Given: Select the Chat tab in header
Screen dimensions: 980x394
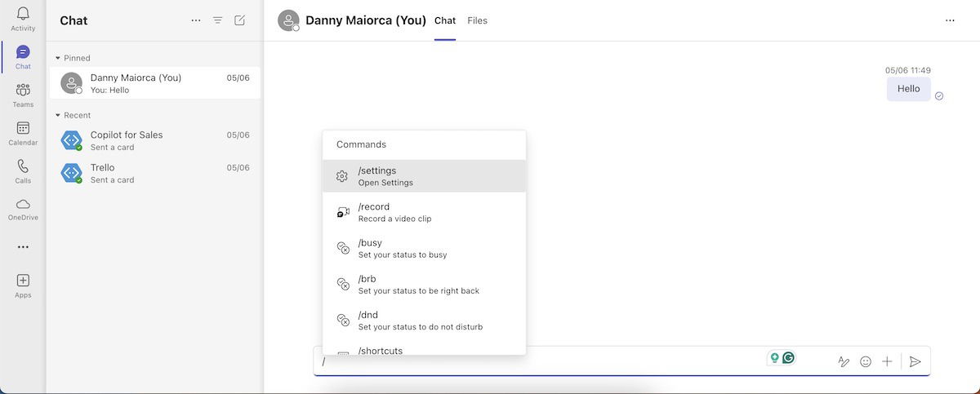Looking at the screenshot, I should [445, 20].
